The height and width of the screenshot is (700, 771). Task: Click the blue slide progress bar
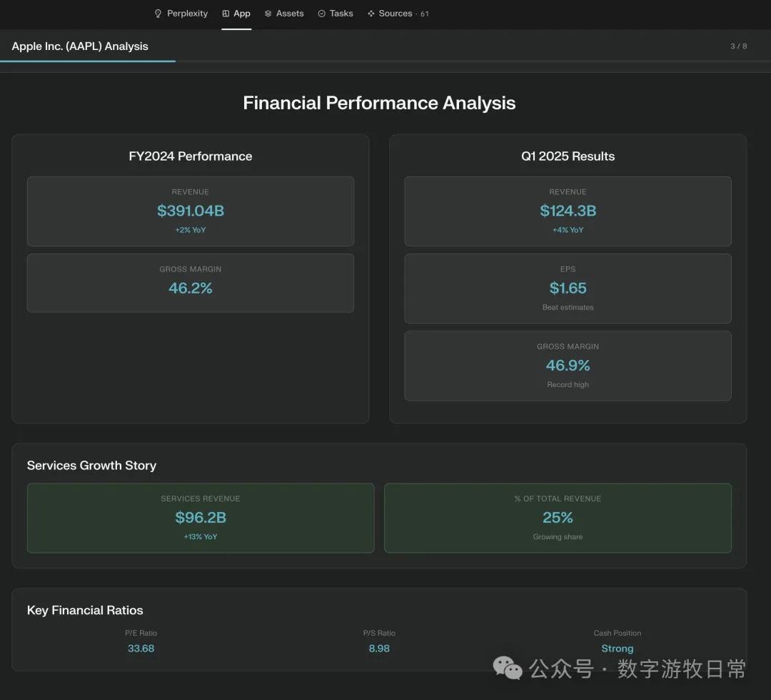tap(87, 61)
